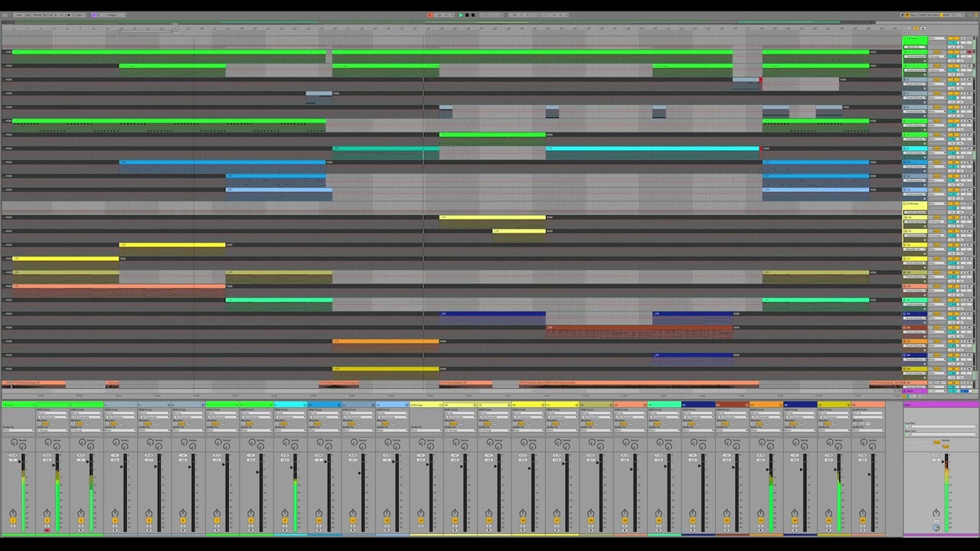
Task: Click the Tap tempo button
Action: tap(28, 15)
